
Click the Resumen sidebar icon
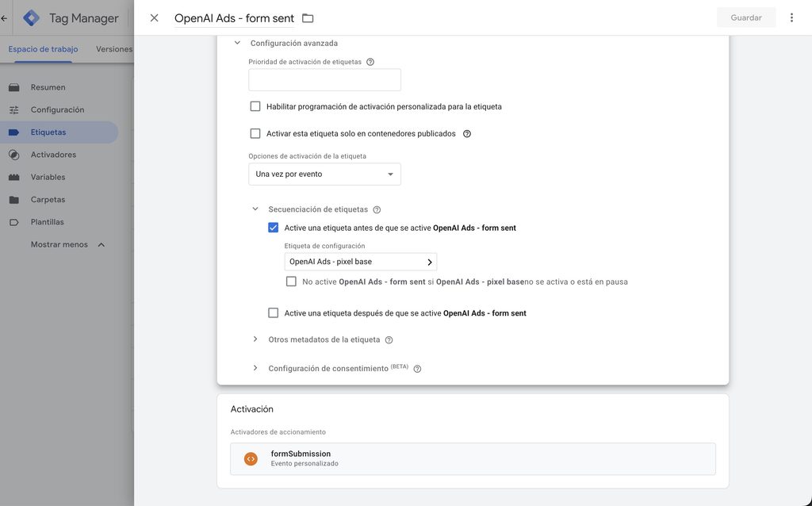[x=14, y=87]
